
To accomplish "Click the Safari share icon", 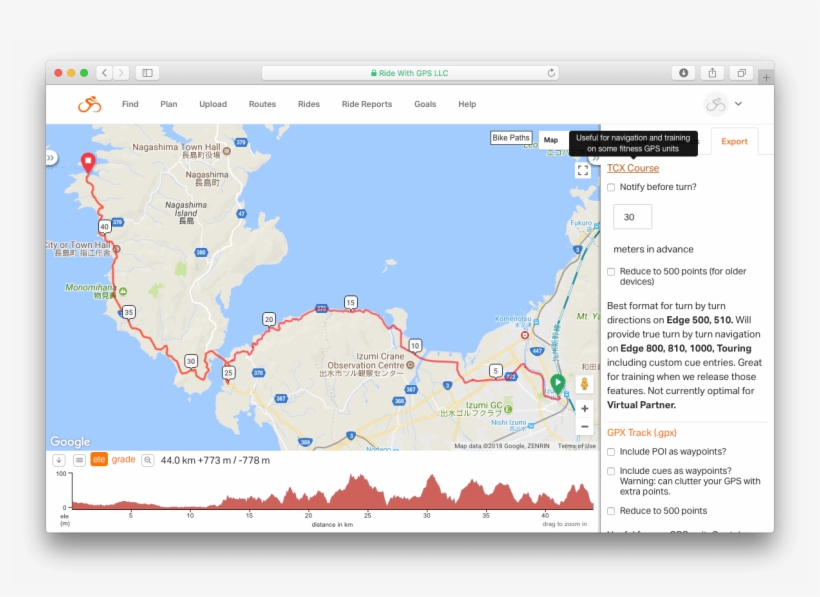I will pos(712,73).
